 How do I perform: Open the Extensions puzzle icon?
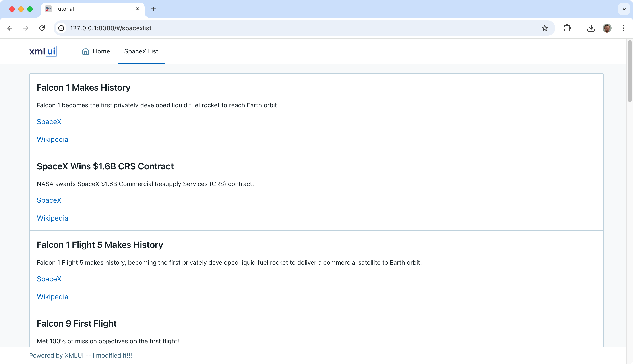[x=567, y=28]
